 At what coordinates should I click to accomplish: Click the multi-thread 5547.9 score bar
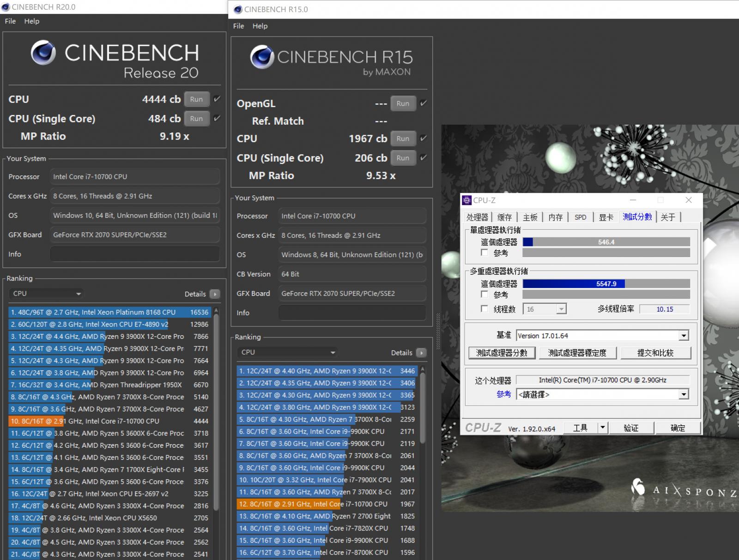[x=606, y=283]
